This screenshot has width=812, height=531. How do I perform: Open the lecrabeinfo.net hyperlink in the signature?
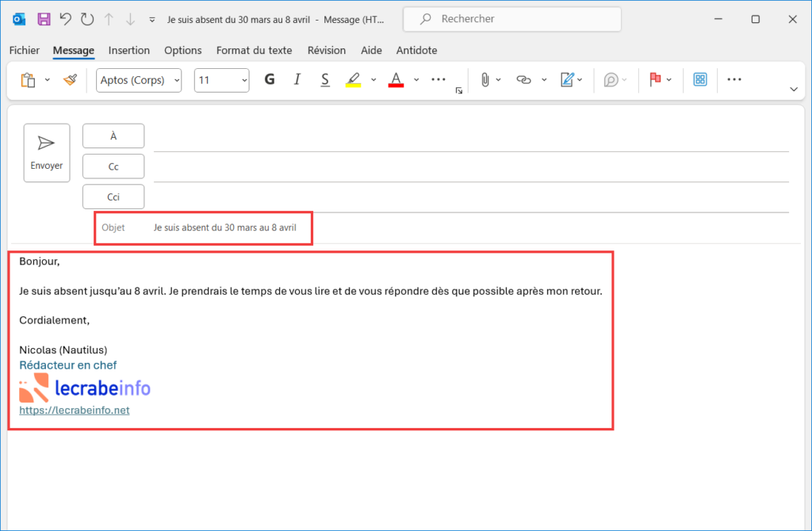coord(74,410)
